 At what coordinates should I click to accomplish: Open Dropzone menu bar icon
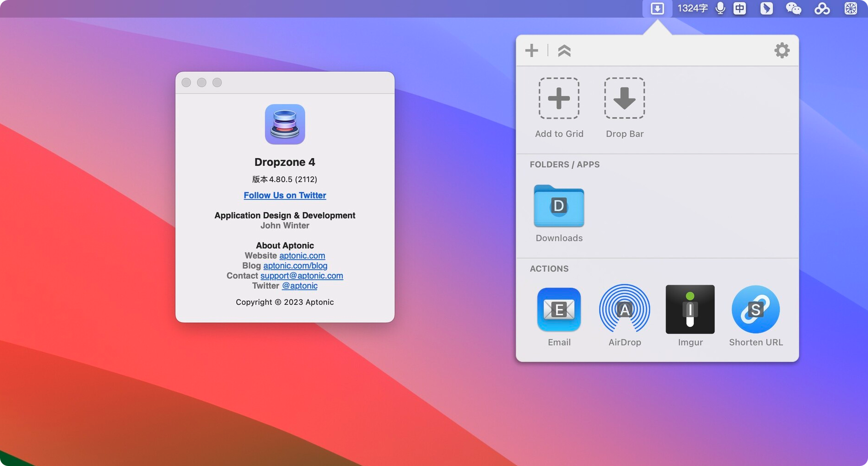[x=657, y=8]
